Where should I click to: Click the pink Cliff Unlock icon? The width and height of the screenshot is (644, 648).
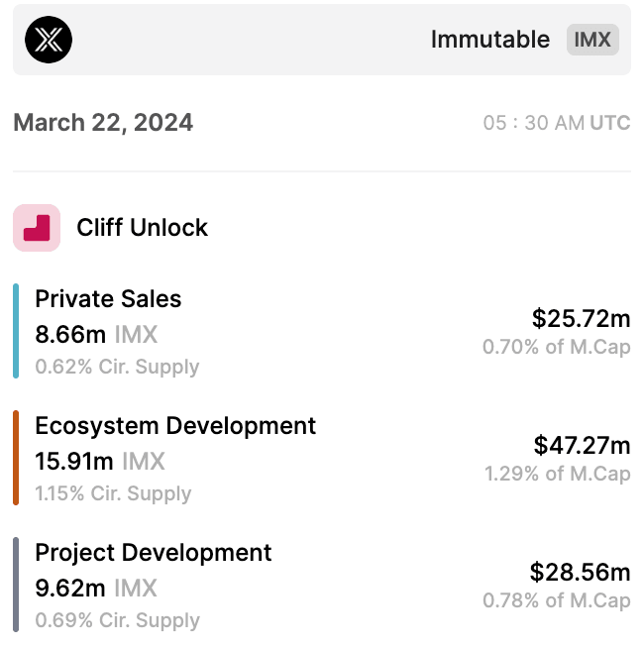[x=37, y=228]
